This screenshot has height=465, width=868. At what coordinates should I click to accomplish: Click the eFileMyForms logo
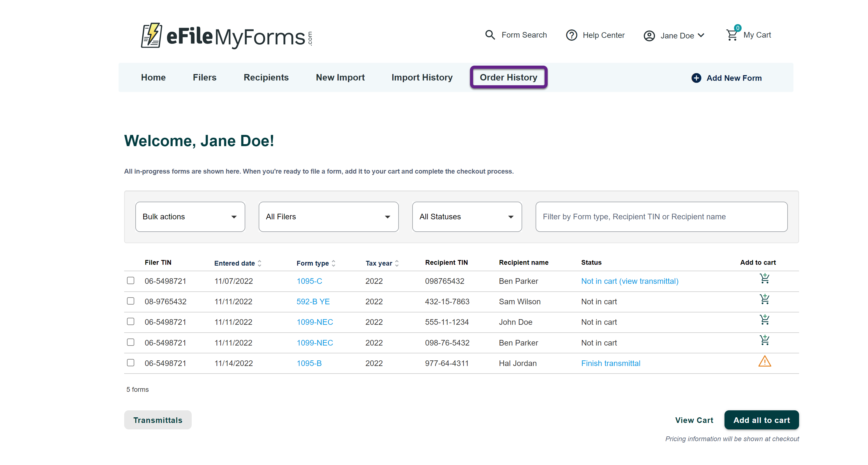pyautogui.click(x=226, y=35)
